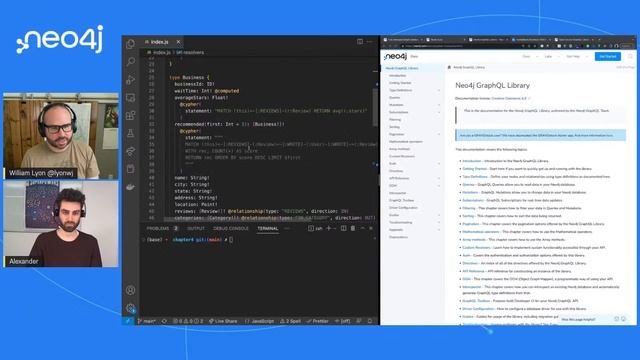This screenshot has width=640, height=360.
Task: Open the Type Definitions link in topics list
Action: [x=475, y=177]
